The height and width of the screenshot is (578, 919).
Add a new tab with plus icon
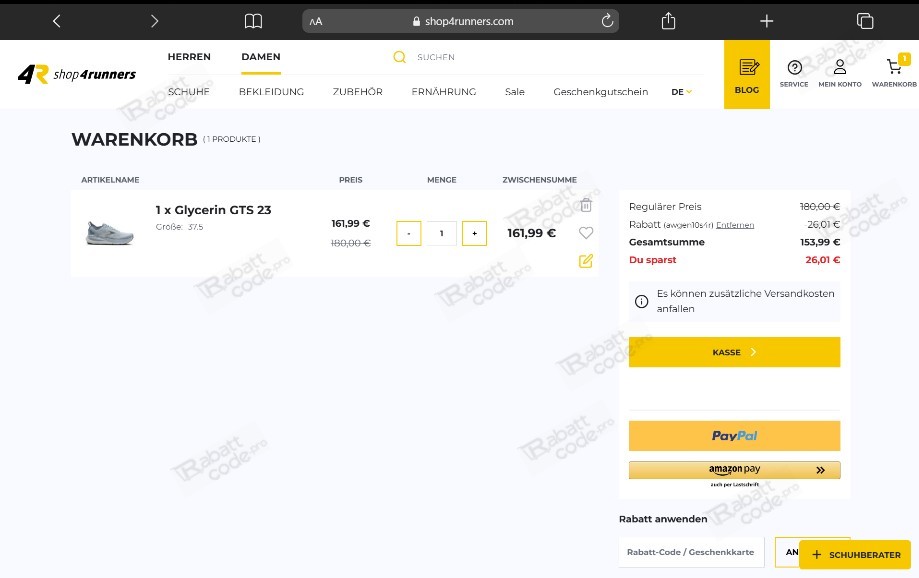click(767, 21)
